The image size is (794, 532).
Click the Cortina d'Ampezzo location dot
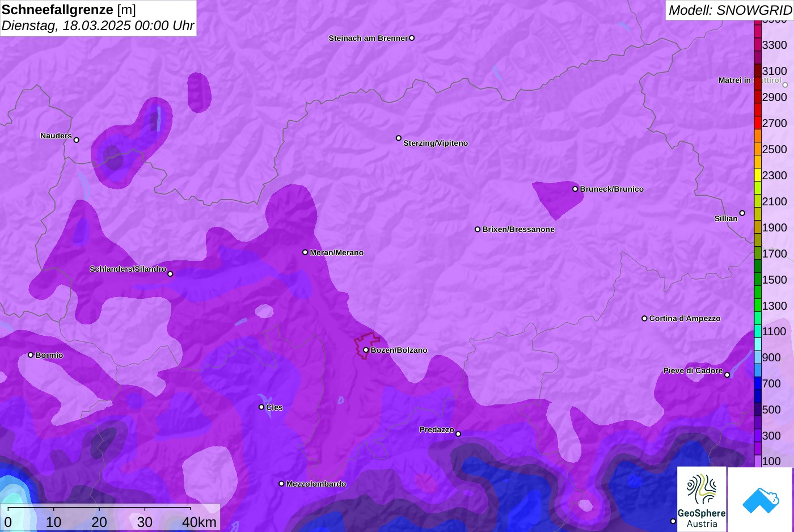644,318
